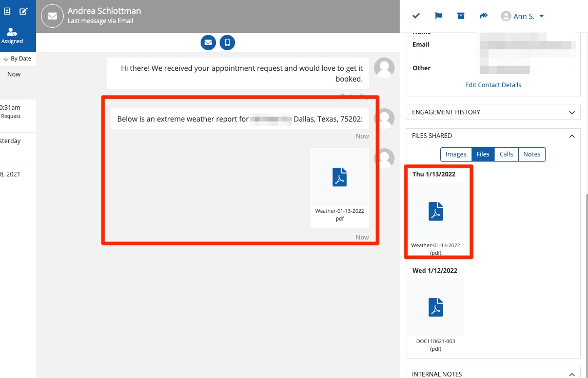Open the Ann S. user dropdown
The width and height of the screenshot is (588, 378).
pos(522,16)
